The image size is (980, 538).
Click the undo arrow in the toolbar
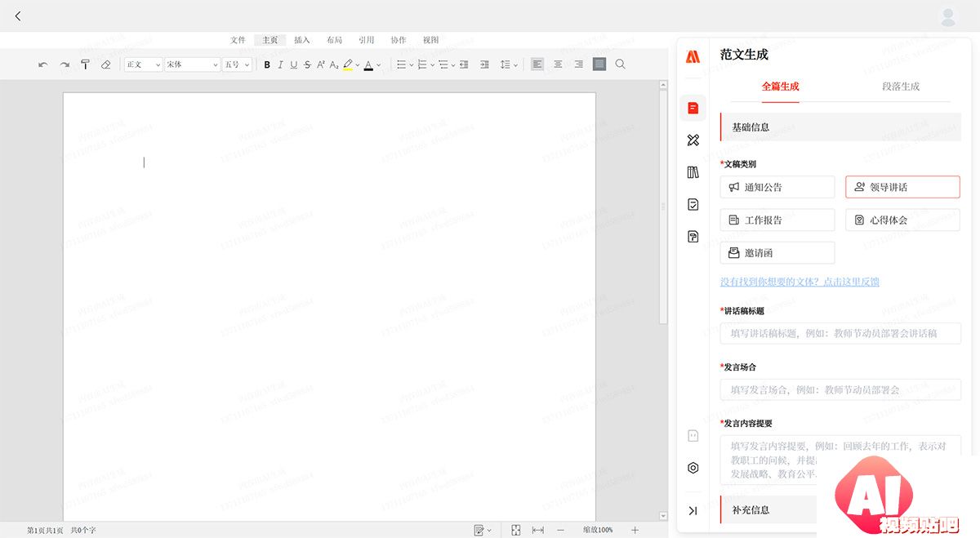tap(43, 64)
